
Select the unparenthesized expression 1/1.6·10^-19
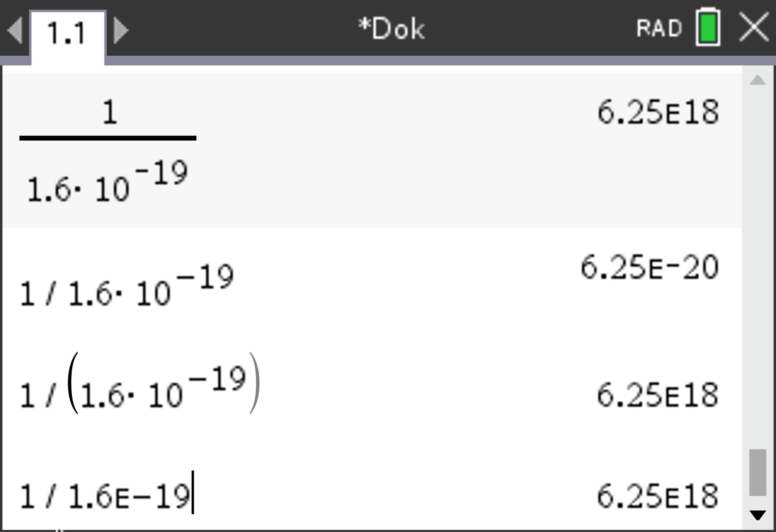pos(127,286)
